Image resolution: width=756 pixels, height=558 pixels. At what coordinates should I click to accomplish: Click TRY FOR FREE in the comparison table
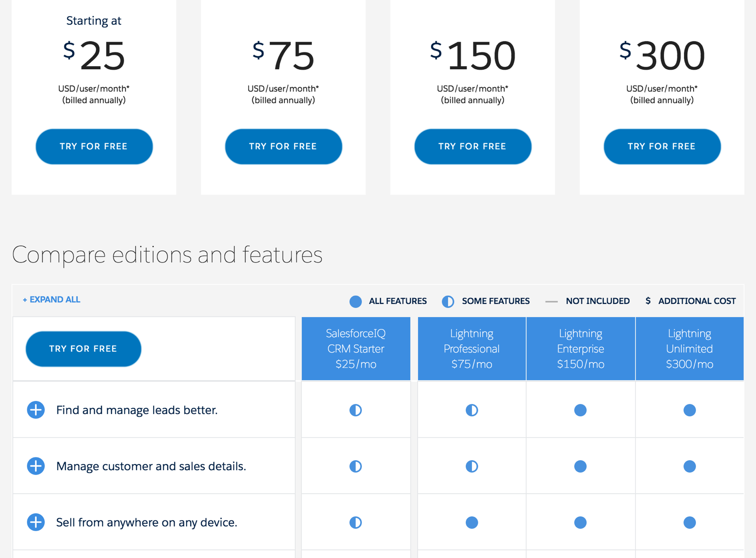click(x=84, y=349)
